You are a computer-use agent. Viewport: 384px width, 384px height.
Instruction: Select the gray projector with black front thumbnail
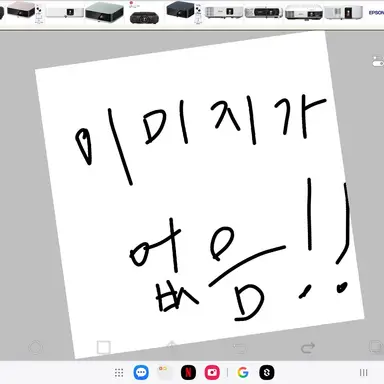pyautogui.click(x=264, y=13)
